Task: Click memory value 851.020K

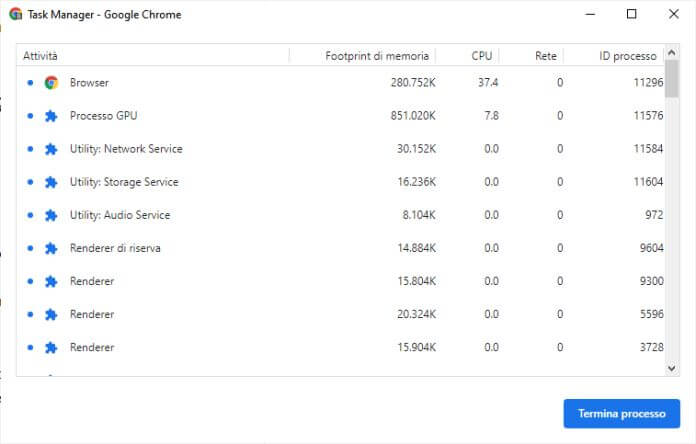Action: (x=413, y=116)
